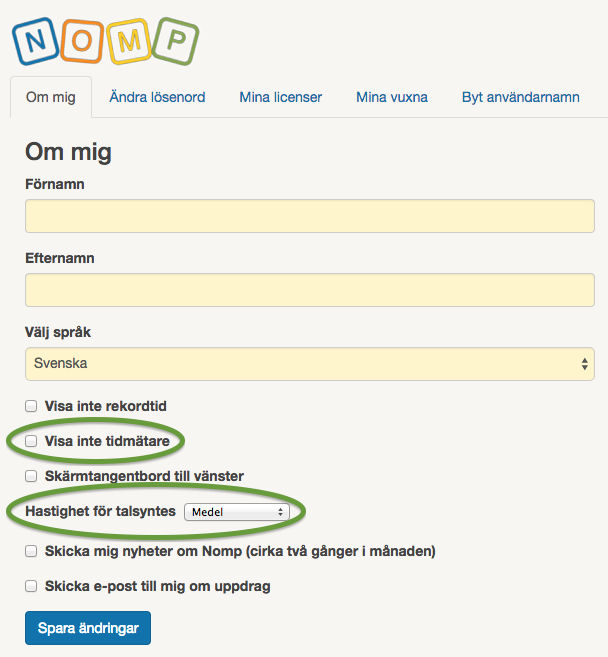The width and height of the screenshot is (608, 657).
Task: Click the NOMP logo
Action: pos(106,41)
